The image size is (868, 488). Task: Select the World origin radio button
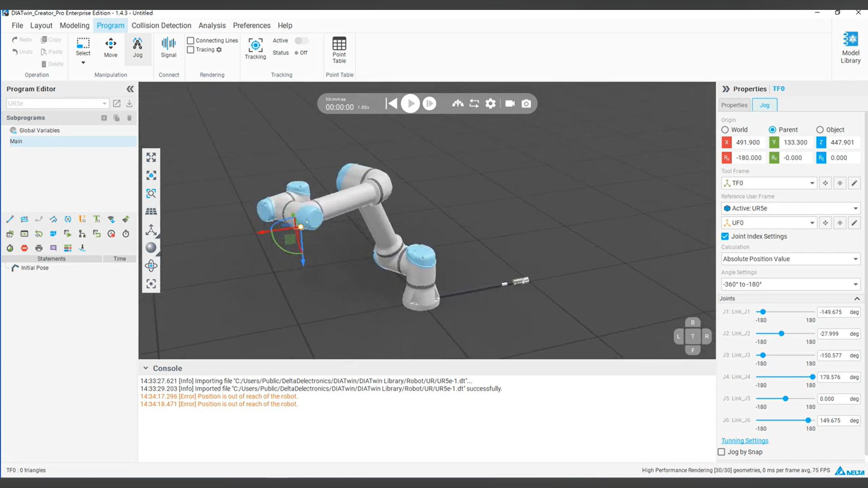[725, 130]
